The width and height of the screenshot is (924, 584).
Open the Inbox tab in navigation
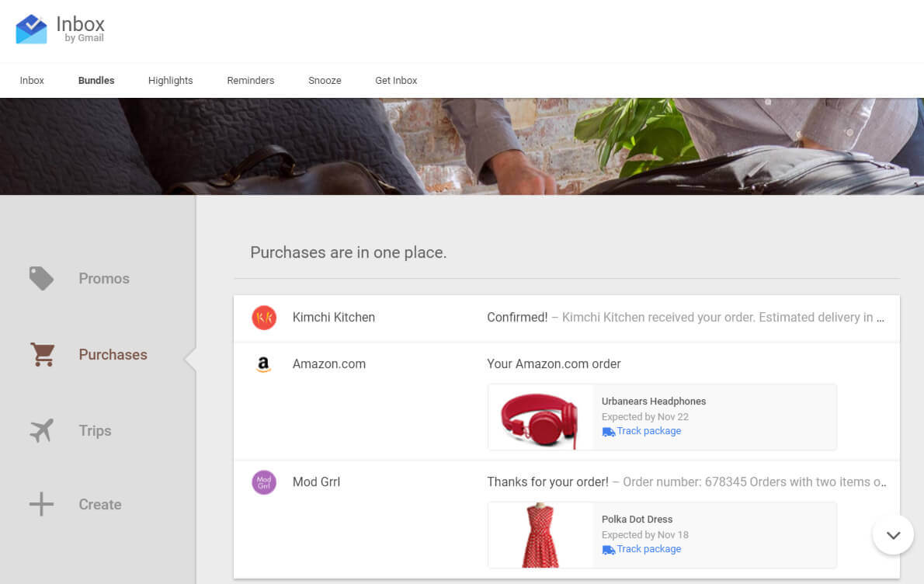[x=32, y=80]
